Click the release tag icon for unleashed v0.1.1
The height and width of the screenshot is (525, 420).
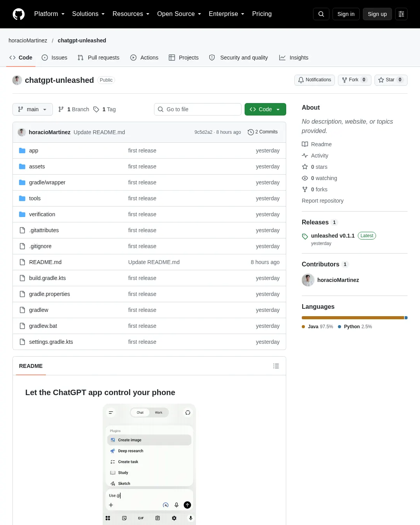pos(305,236)
